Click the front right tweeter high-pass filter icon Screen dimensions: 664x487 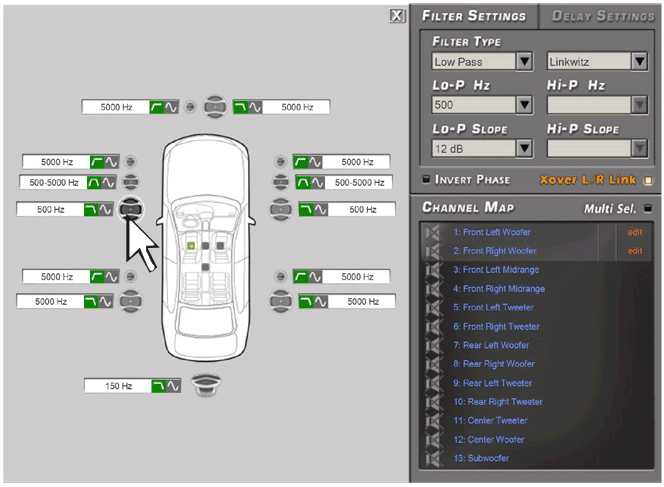pos(301,162)
